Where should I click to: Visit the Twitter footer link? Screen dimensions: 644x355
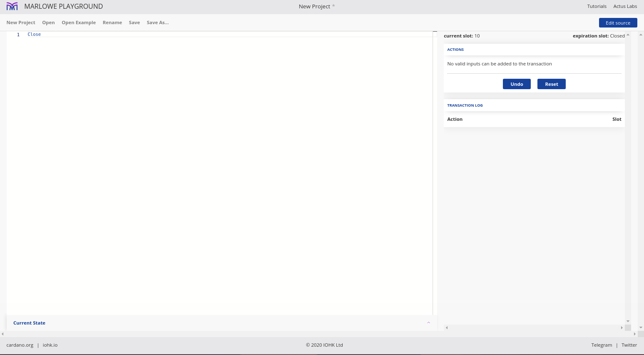629,345
